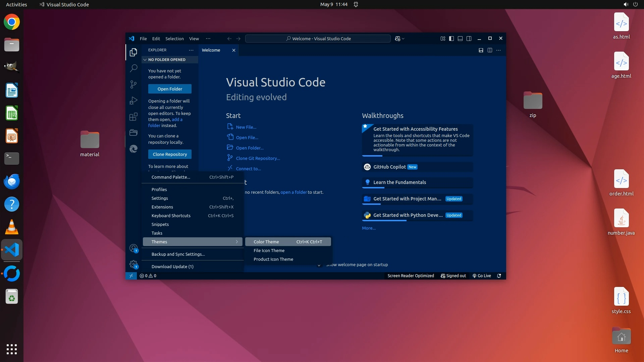The height and width of the screenshot is (362, 644).
Task: Open Explorer views and more actions menu
Action: coord(191,50)
